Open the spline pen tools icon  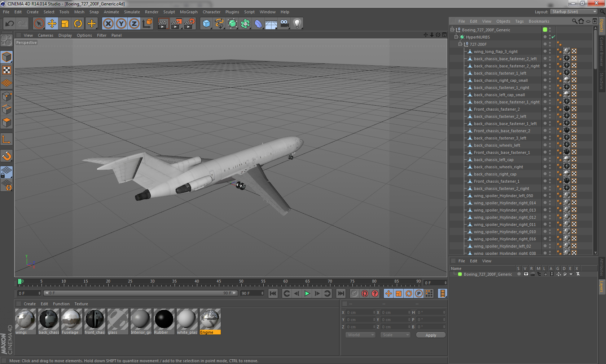point(219,24)
